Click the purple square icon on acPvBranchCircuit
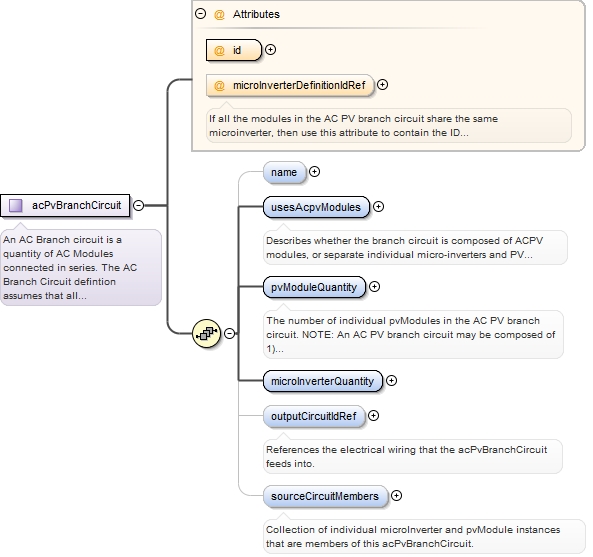Viewport: 593px width, 557px height. pyautogui.click(x=16, y=205)
